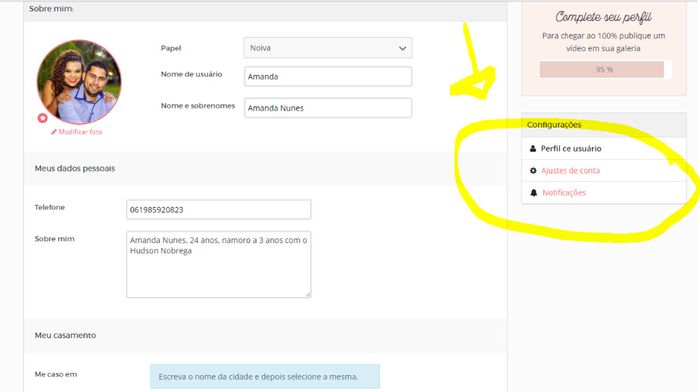Image resolution: width=700 pixels, height=392 pixels.
Task: Click the pencil icon beside Modificar foto
Action: click(54, 132)
